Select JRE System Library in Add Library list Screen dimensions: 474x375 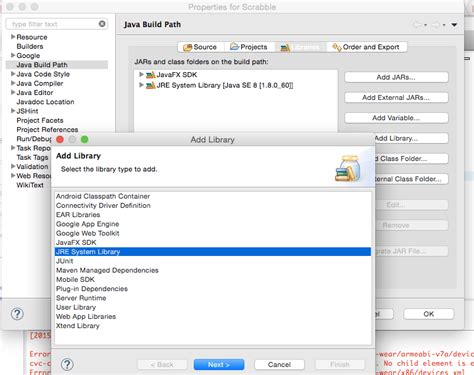point(213,252)
